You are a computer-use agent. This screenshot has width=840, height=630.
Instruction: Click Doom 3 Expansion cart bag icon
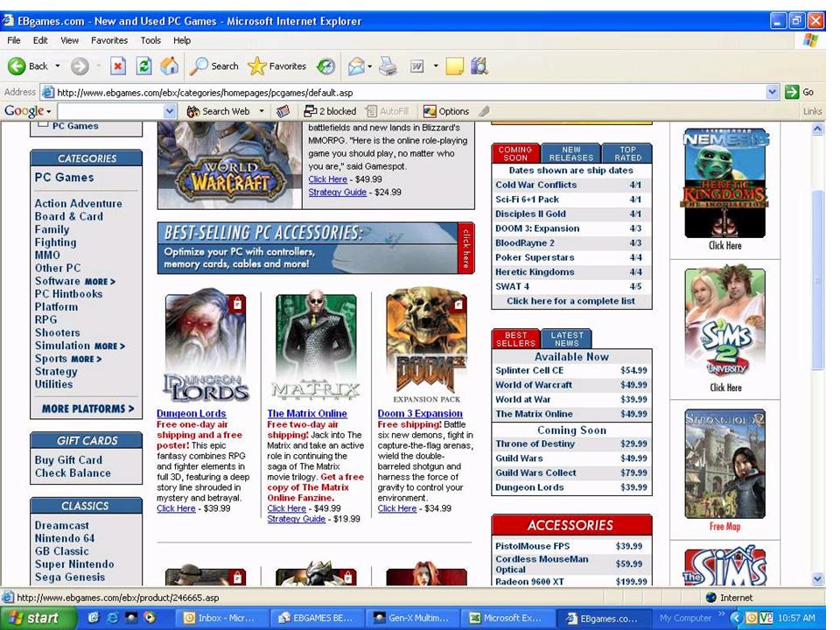458,304
